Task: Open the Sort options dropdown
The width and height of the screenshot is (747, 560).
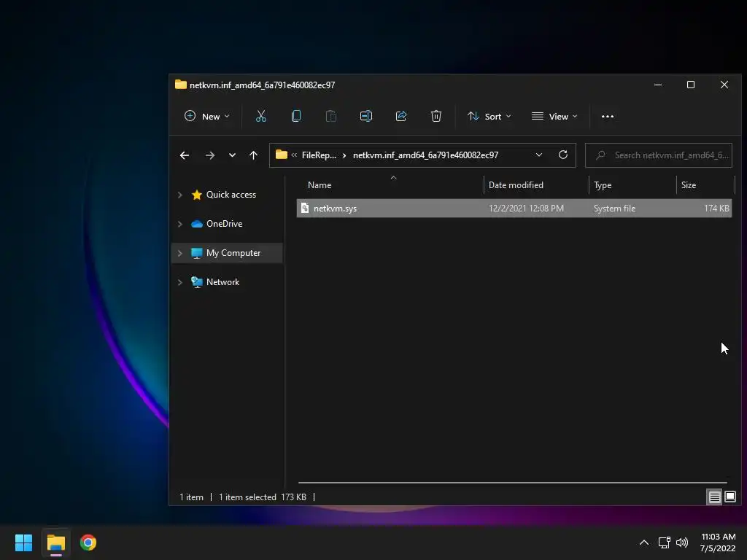Action: (x=489, y=116)
